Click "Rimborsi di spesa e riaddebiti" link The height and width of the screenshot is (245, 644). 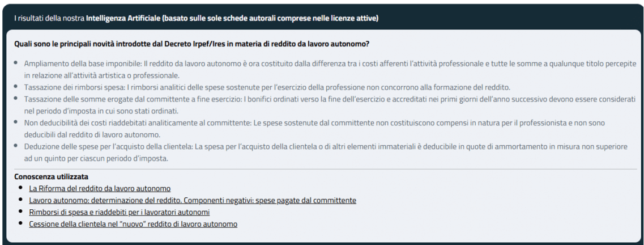coord(120,212)
